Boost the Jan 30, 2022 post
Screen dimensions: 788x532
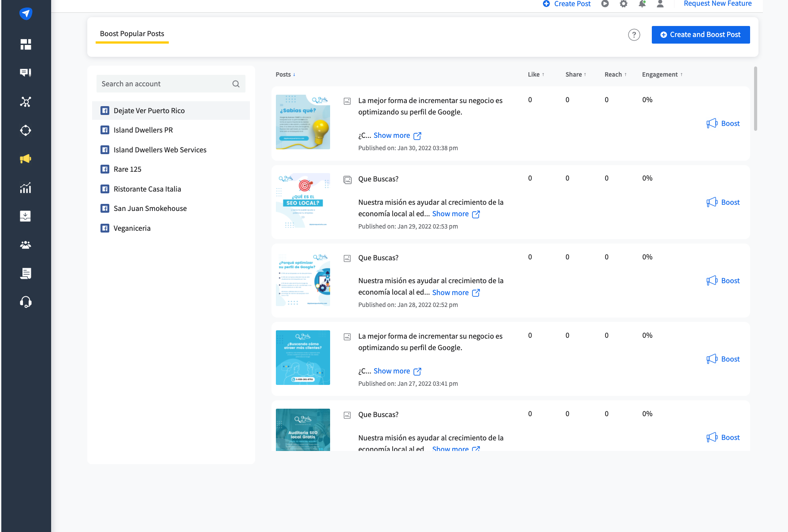723,124
